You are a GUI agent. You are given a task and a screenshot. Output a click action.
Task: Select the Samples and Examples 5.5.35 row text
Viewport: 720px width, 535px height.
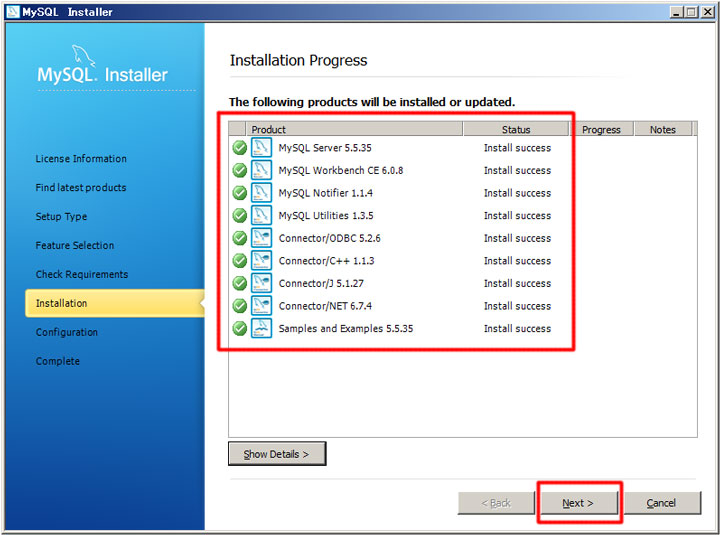coord(346,328)
